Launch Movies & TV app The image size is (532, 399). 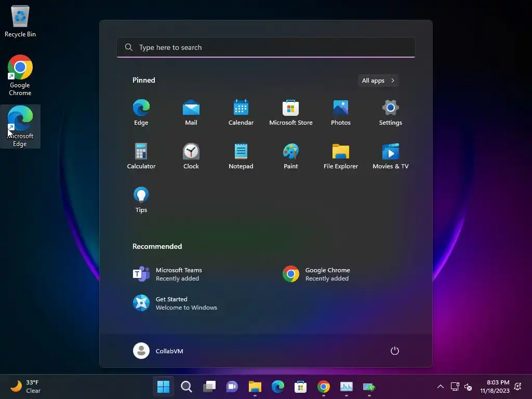pos(391,156)
